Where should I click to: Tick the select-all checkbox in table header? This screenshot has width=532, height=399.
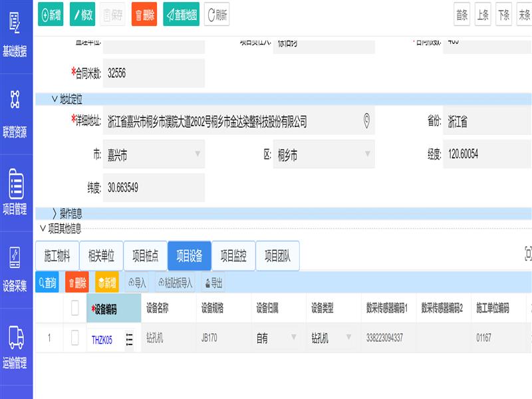[75, 307]
